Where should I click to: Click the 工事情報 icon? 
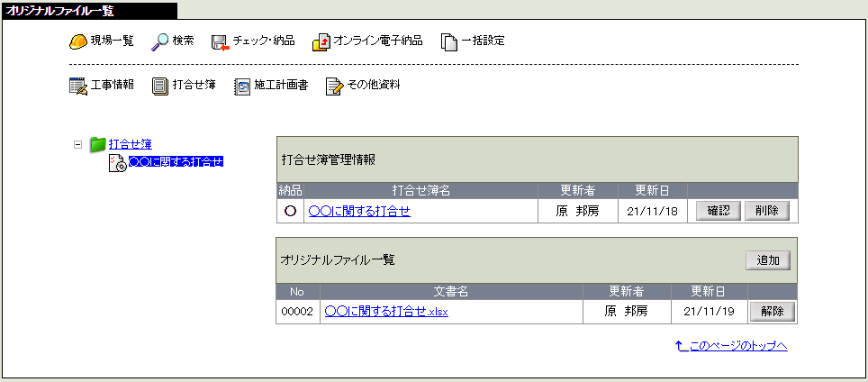click(x=78, y=86)
